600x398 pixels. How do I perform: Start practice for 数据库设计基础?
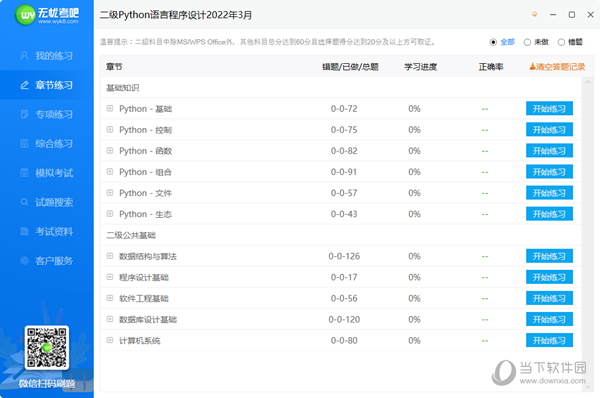(549, 319)
